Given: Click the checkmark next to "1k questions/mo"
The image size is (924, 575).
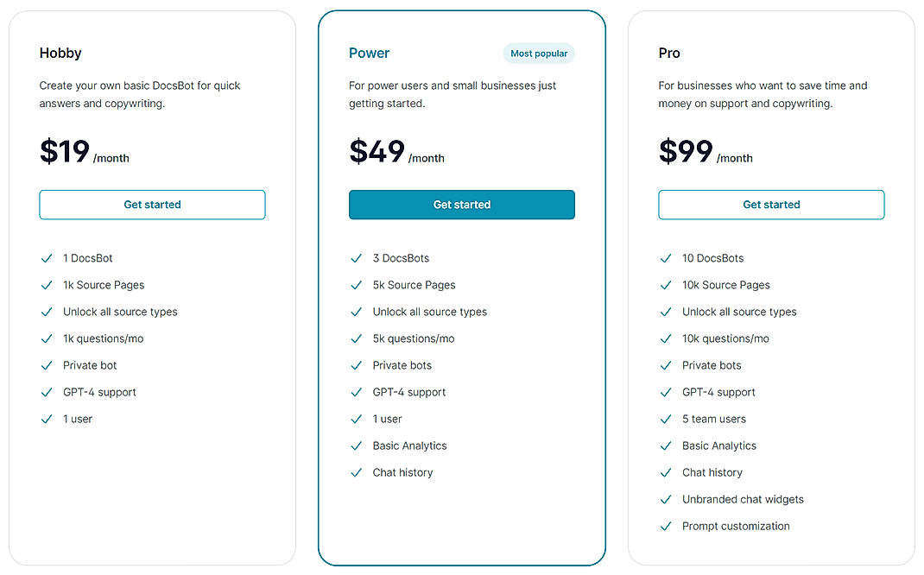Looking at the screenshot, I should pyautogui.click(x=47, y=338).
